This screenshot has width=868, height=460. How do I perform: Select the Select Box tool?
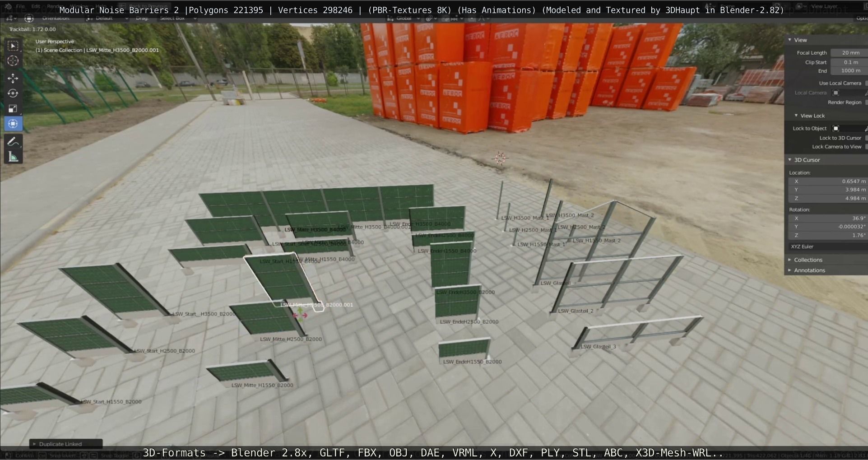(x=13, y=46)
